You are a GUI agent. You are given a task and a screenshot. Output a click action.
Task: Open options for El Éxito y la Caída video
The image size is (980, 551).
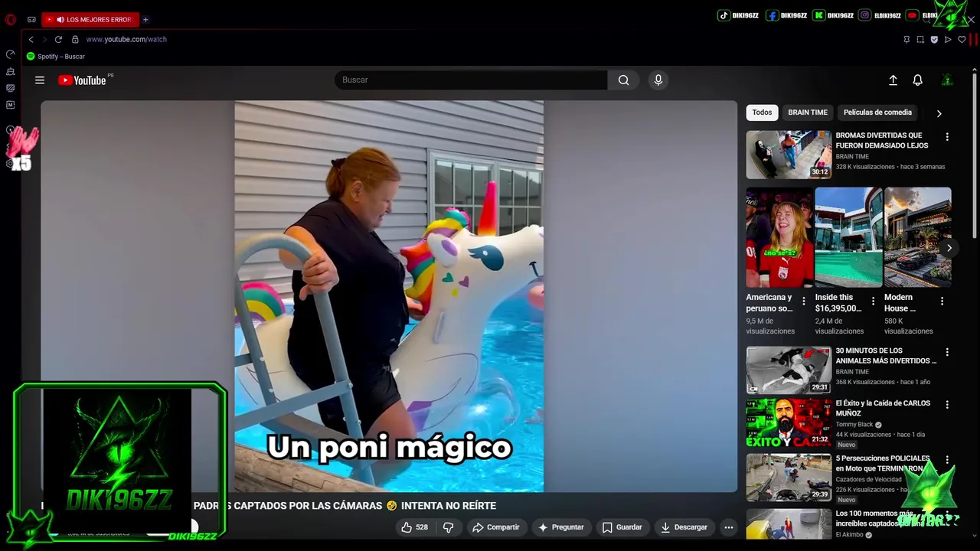tap(947, 405)
